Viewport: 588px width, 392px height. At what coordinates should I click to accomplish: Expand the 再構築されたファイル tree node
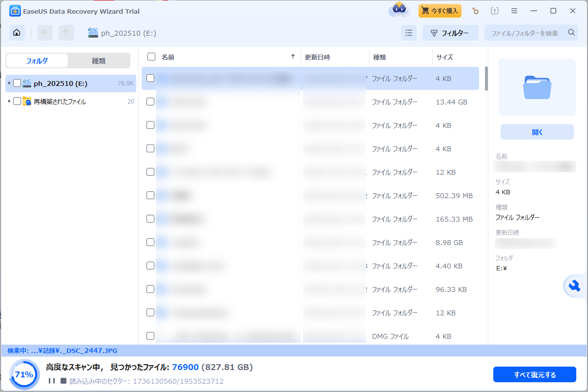9,102
